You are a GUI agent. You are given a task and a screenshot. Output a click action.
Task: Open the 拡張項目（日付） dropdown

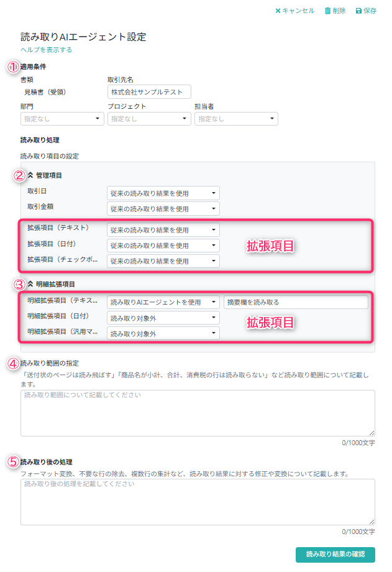pyautogui.click(x=163, y=246)
